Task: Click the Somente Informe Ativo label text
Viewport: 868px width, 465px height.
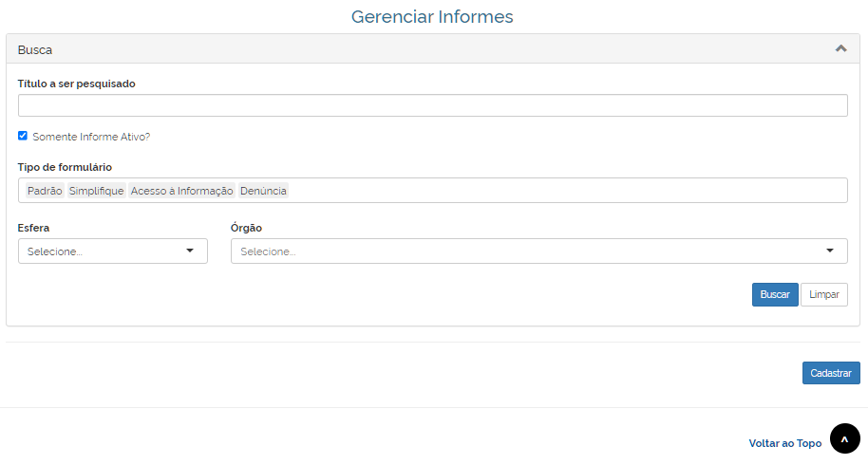Action: coord(91,137)
